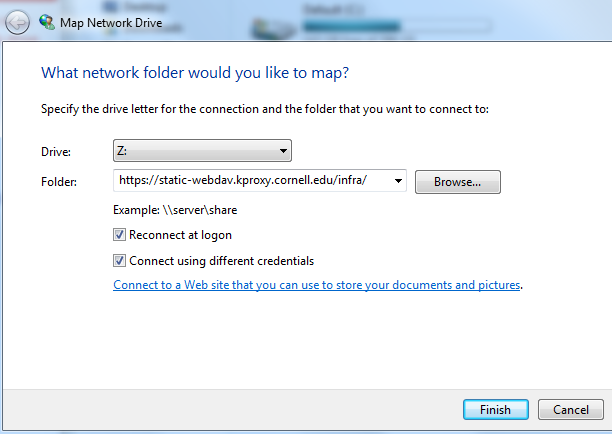Click the blurred hard drive icon behind title
612x434 pixels.
pyautogui.click(x=273, y=28)
